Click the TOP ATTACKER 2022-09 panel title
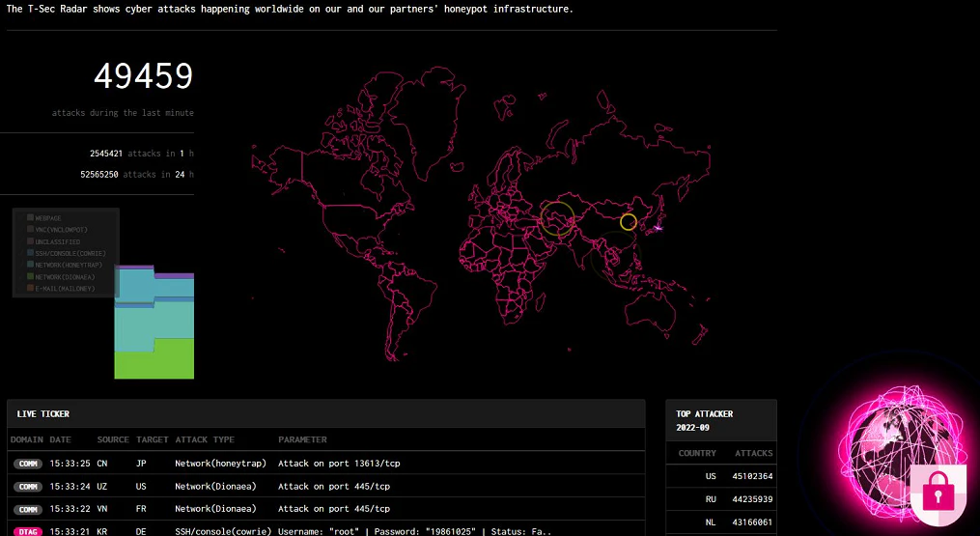Viewport: 980px width, 536px height. click(705, 421)
